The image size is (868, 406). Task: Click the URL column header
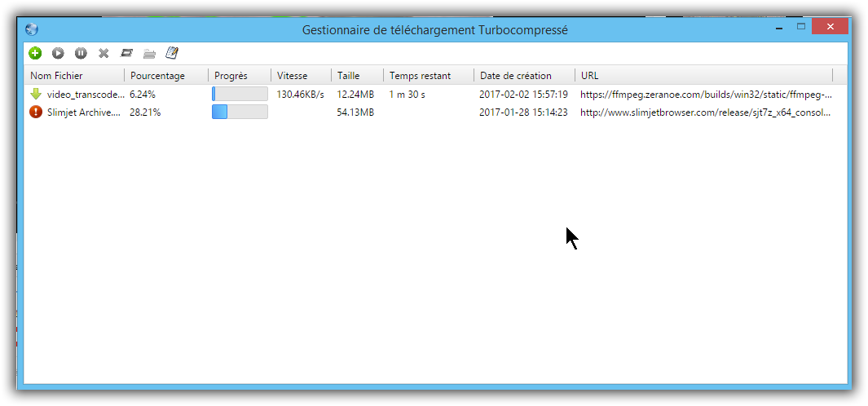590,76
